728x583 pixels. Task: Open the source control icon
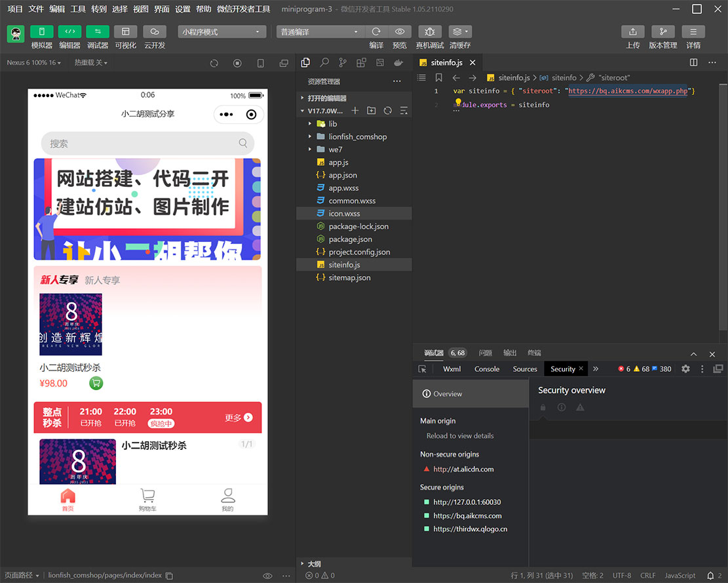343,62
